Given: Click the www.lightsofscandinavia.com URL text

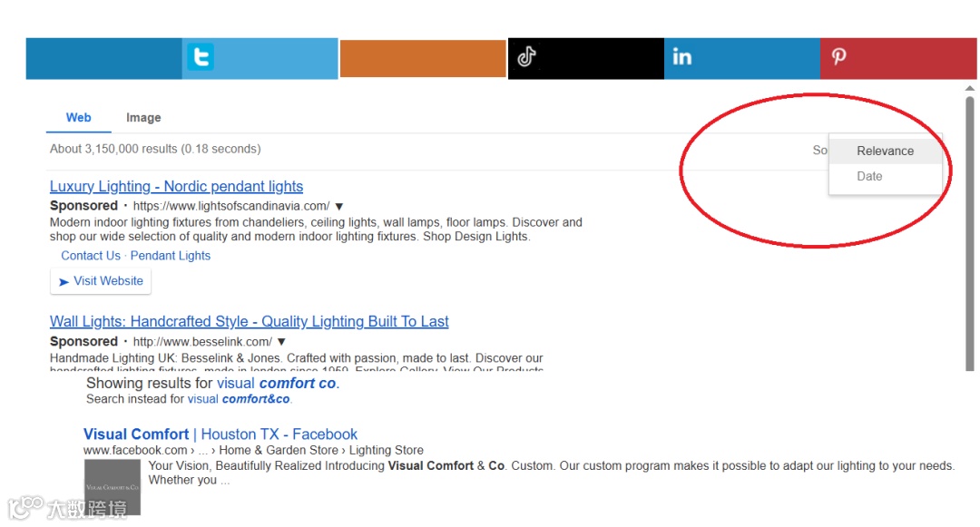Looking at the screenshot, I should click(x=231, y=206).
